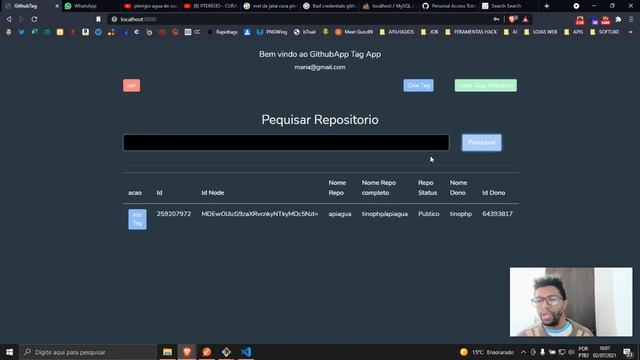Click the webcam video thumbnail
Viewport: 640px width, 360px height.
pyautogui.click(x=571, y=302)
